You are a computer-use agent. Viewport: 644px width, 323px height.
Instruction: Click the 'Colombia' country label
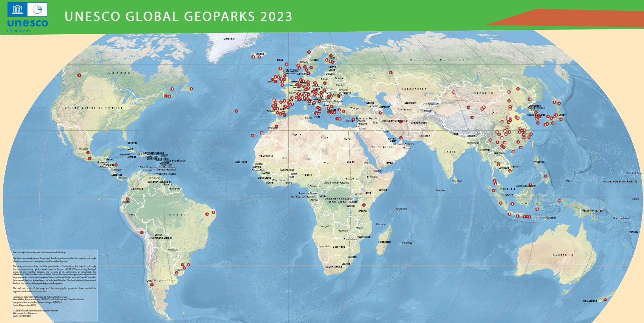pos(137,189)
